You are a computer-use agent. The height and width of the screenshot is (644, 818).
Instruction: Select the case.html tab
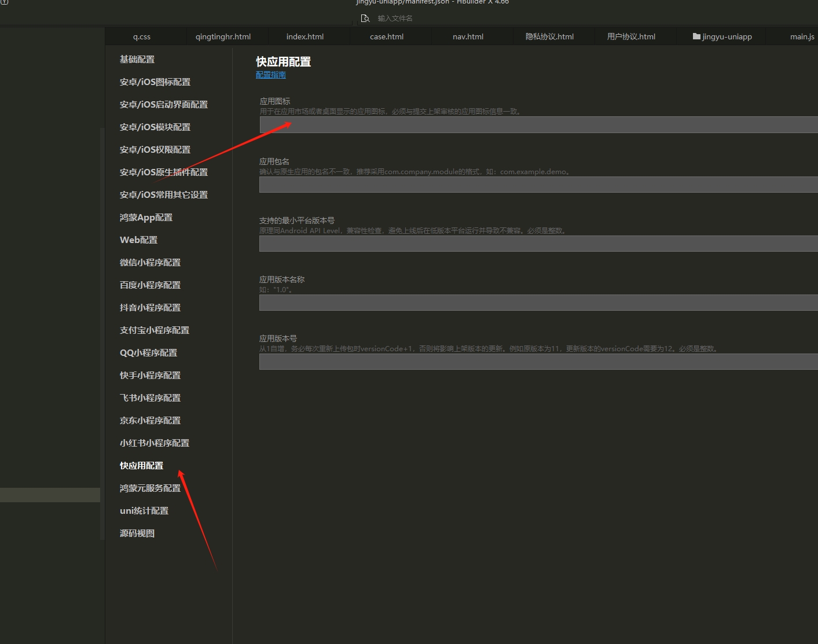click(x=387, y=36)
